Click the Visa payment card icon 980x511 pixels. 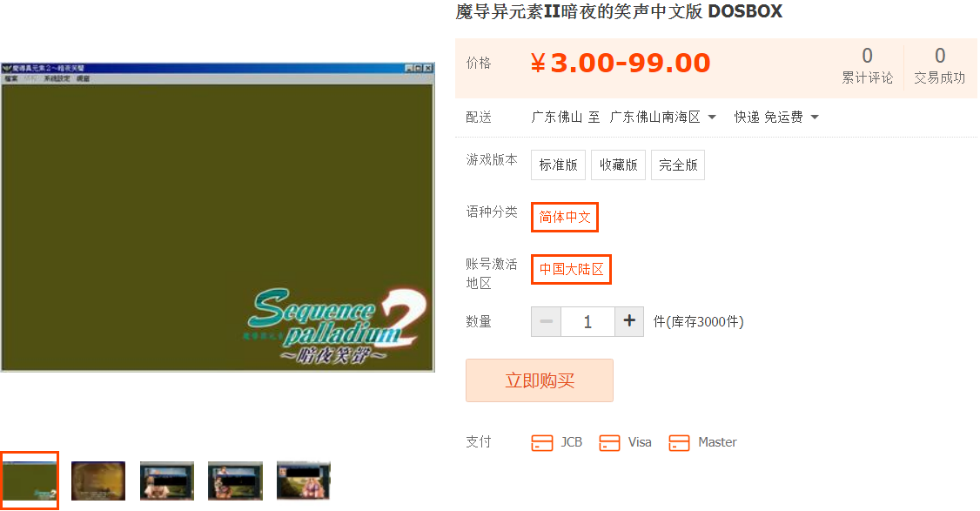tap(609, 443)
